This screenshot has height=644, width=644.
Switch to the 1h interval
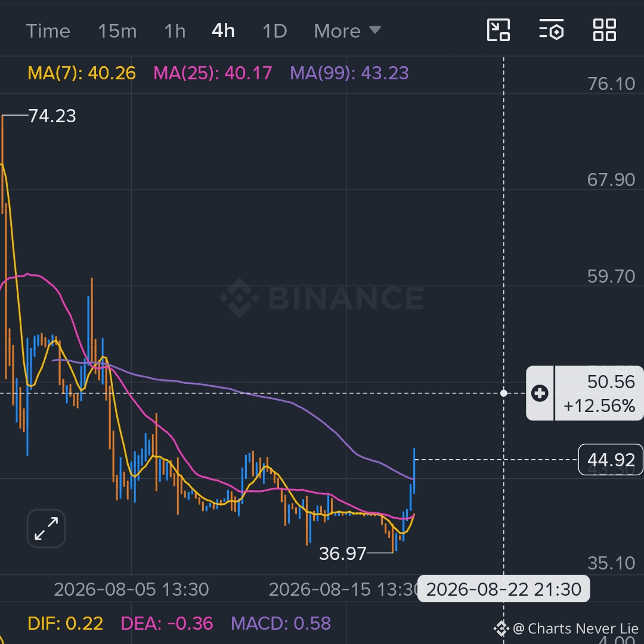pyautogui.click(x=175, y=31)
